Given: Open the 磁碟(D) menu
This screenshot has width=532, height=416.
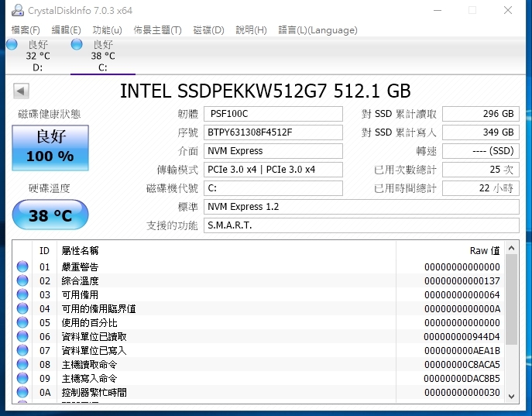Looking at the screenshot, I should (208, 30).
